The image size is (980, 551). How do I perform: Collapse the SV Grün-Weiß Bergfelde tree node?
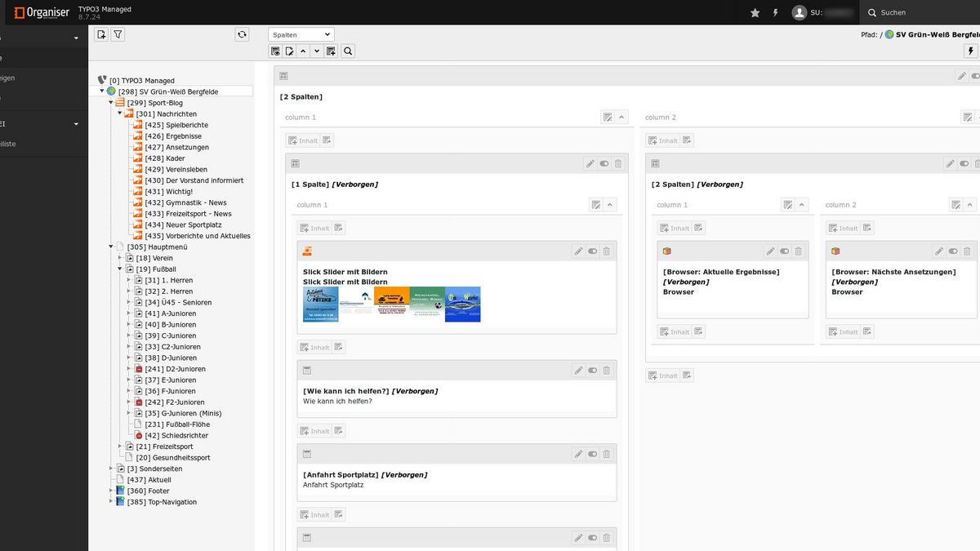coord(102,91)
